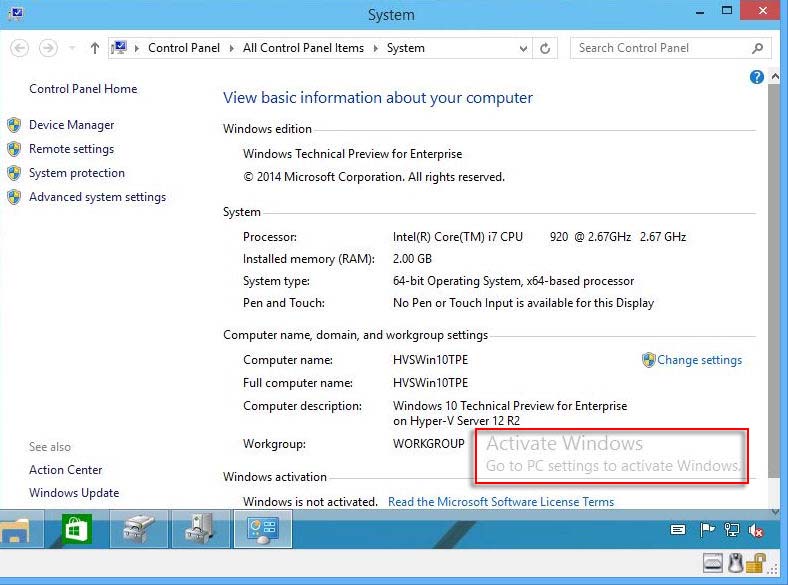
Task: Click the search magnifier icon
Action: pos(757,48)
